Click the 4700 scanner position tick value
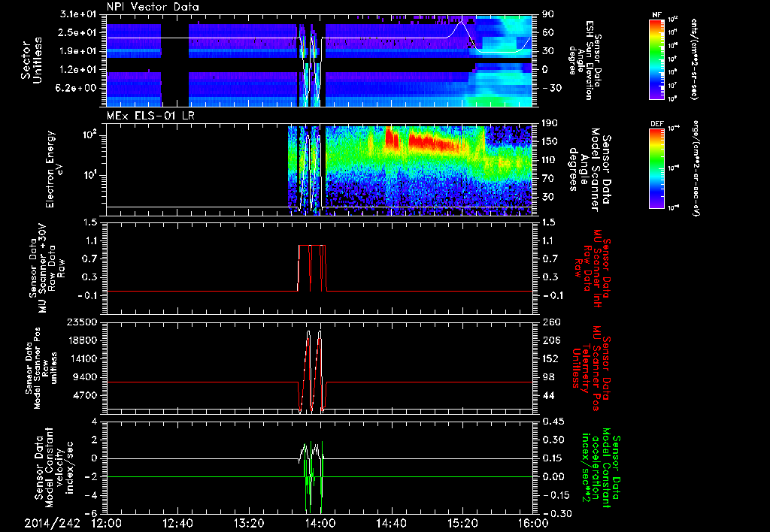Image resolution: width=770 pixels, height=532 pixels. click(86, 395)
